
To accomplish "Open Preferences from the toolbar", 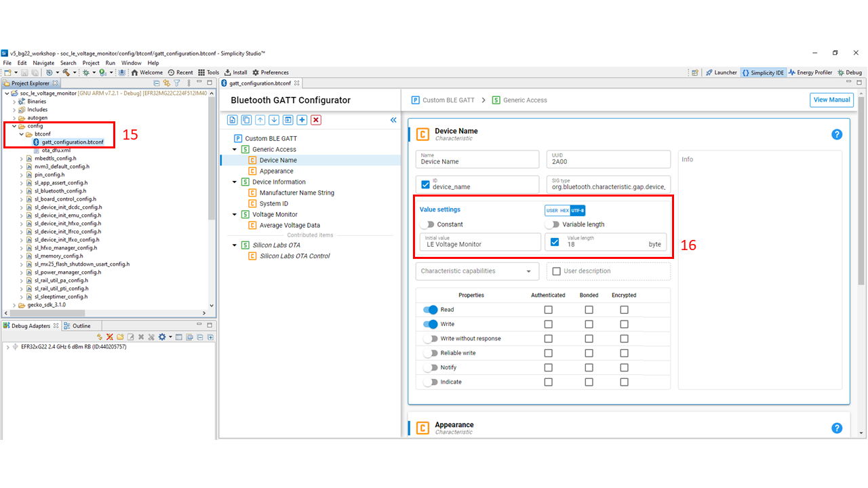I will (x=271, y=73).
